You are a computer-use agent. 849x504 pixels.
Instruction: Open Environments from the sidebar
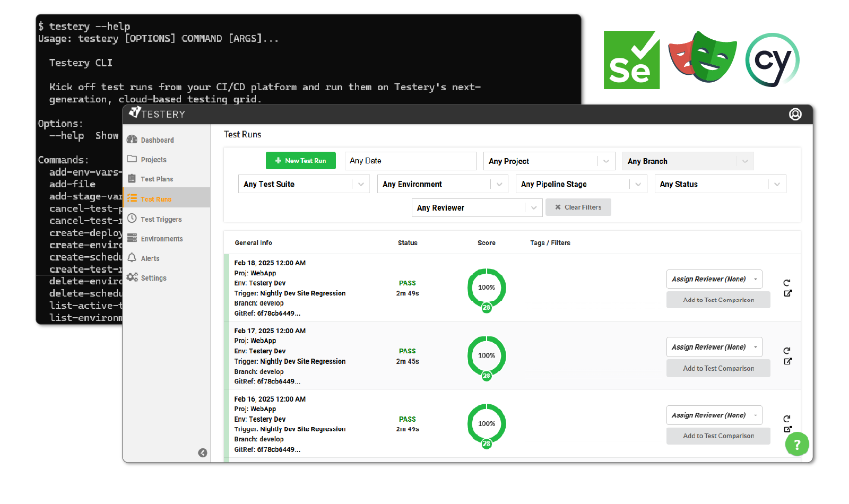[161, 239]
